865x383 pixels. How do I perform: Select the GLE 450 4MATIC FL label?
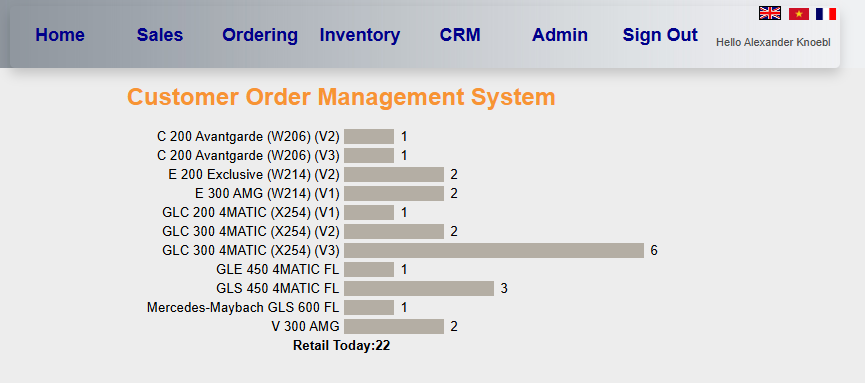[278, 269]
